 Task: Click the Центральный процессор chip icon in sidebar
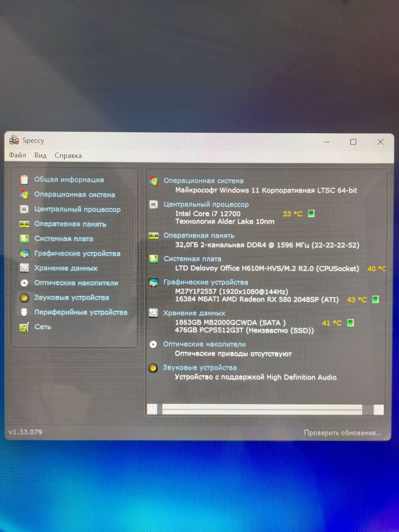(x=24, y=209)
